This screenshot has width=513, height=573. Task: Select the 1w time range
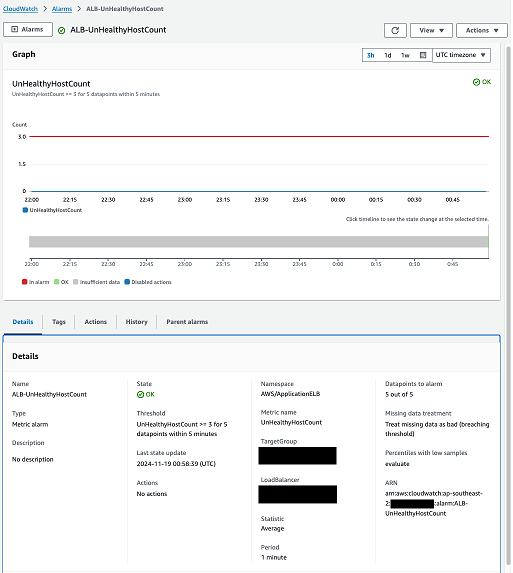coord(405,55)
